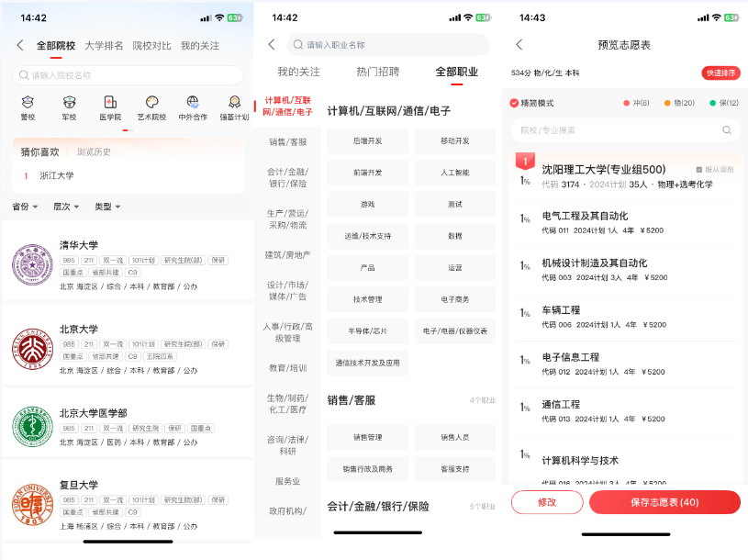The image size is (748, 560).
Task: Select 咨询/法律/科研 category
Action: click(x=287, y=445)
